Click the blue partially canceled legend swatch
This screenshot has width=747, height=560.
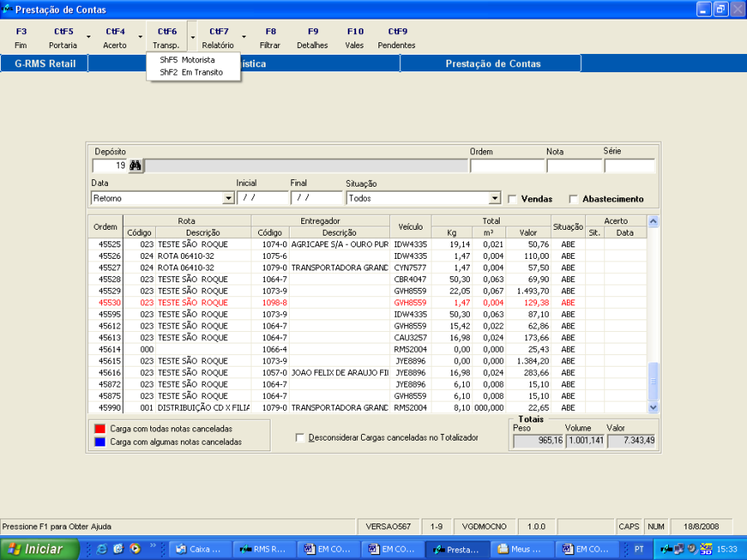point(100,442)
